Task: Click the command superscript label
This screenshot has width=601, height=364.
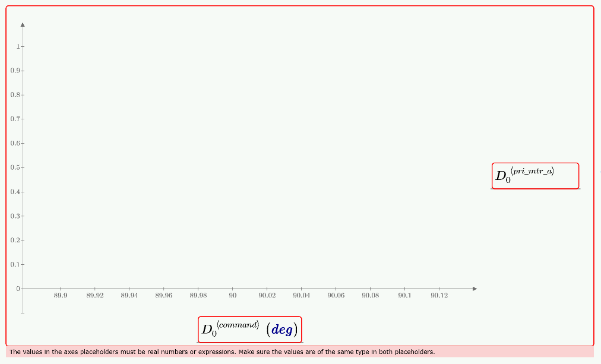Action: click(237, 324)
